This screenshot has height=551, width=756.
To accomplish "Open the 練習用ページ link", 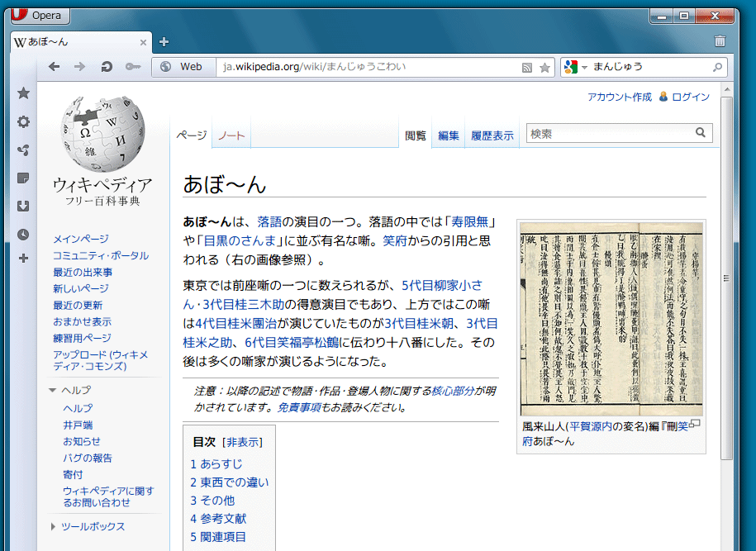I will [82, 338].
